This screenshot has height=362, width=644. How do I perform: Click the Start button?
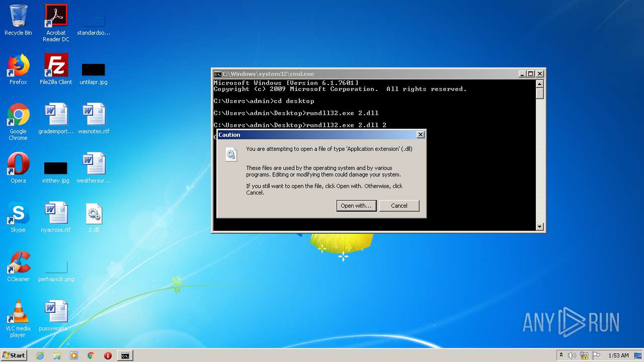point(14,355)
